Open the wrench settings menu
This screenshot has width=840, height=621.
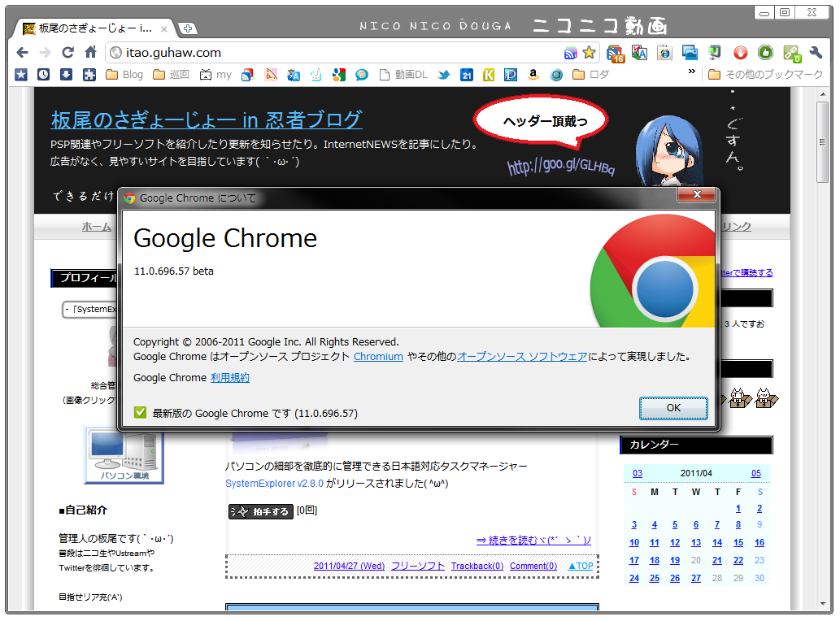(816, 53)
